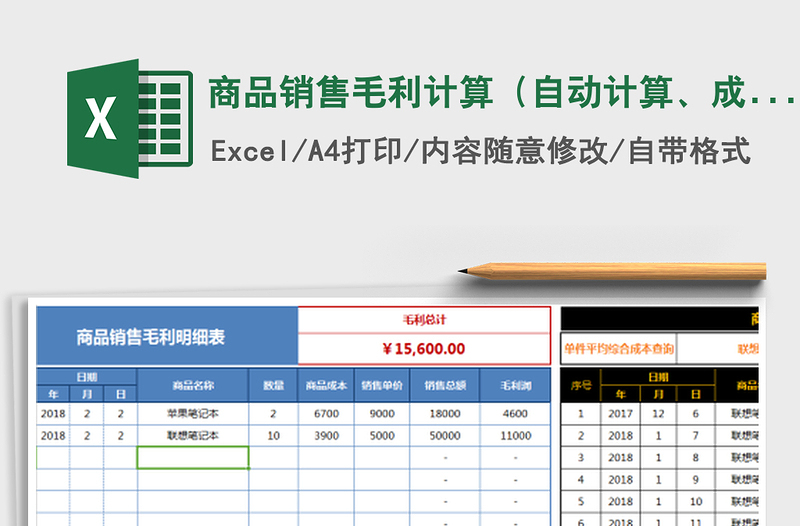Screen dimensions: 800x526
Task: Select month 12 in black table row 1
Action: pyautogui.click(x=658, y=414)
